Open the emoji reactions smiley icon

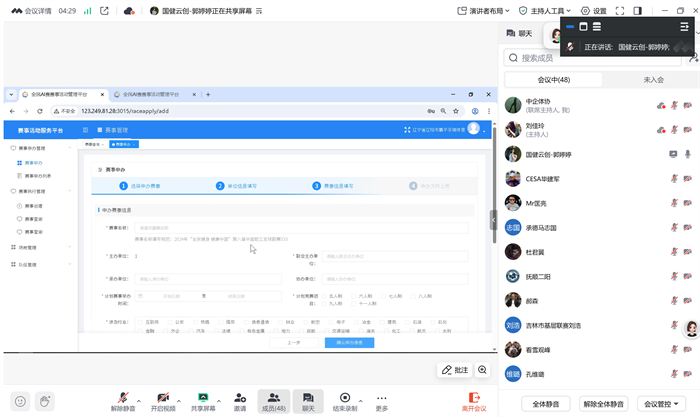(x=20, y=400)
